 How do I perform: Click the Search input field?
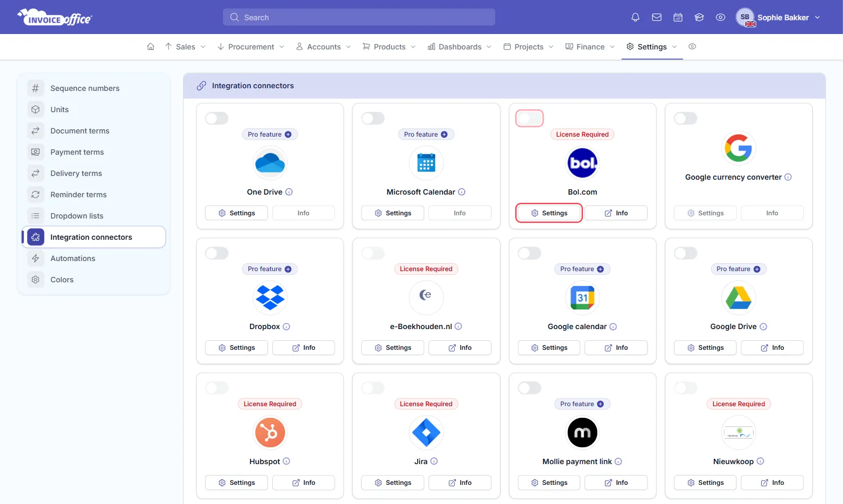359,17
